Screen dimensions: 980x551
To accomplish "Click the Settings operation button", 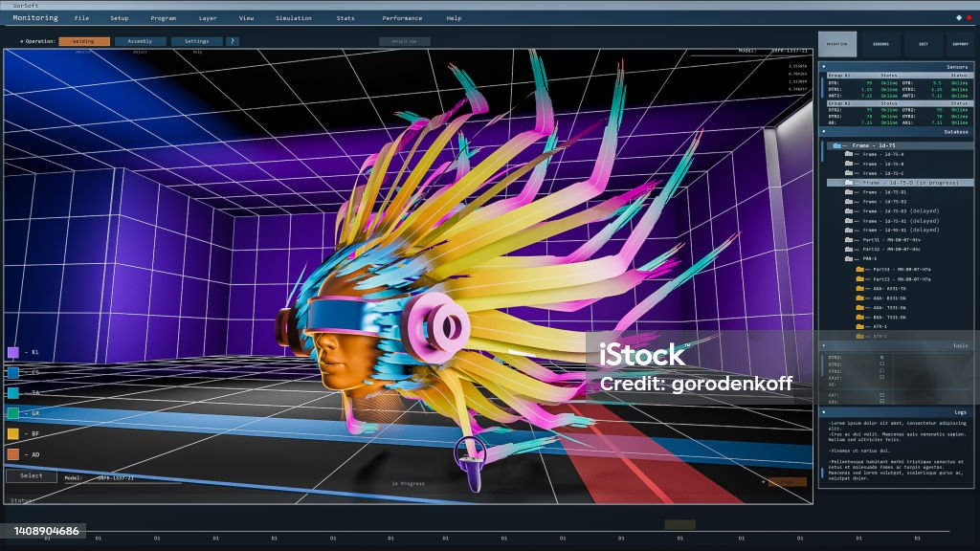I will (x=196, y=41).
